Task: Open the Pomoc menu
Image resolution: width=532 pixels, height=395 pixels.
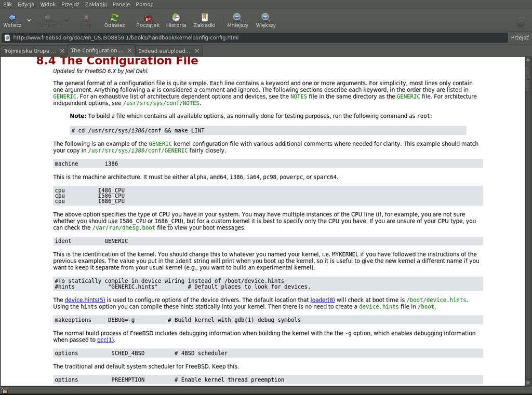Action: (x=144, y=4)
